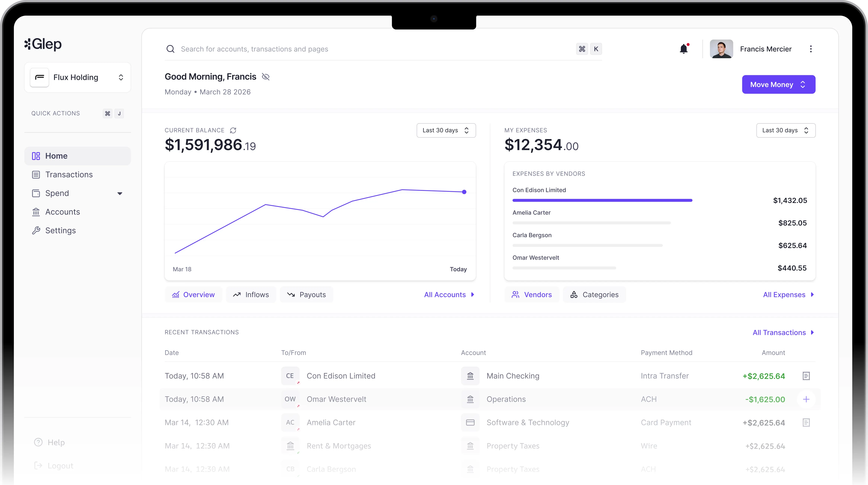Click Francis Mercier profile photo
The image size is (868, 485).
pyautogui.click(x=721, y=49)
